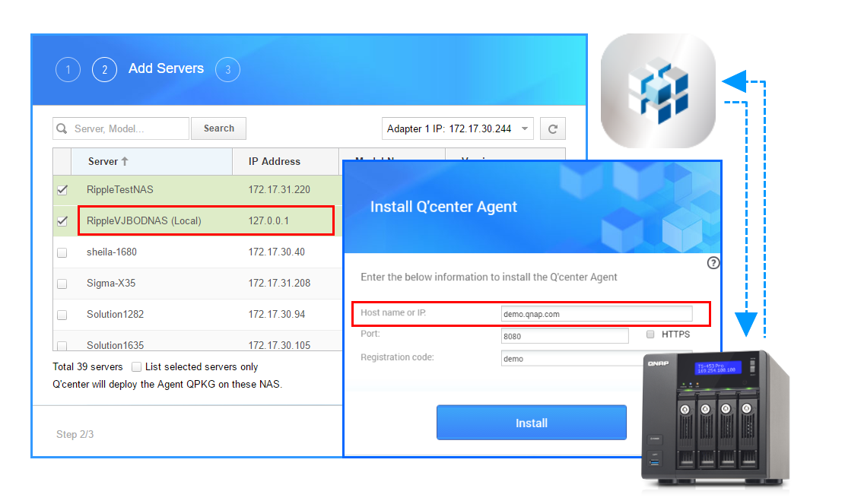Click the step 3 circle indicator

coord(227,70)
